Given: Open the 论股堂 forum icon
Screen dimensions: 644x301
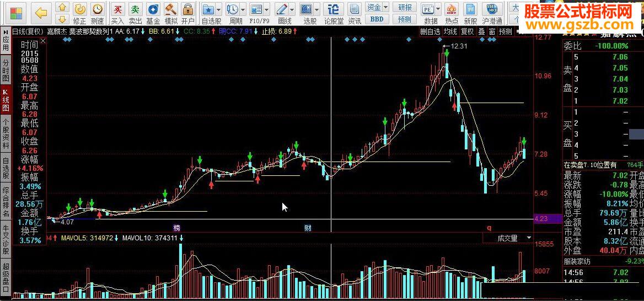Looking at the screenshot, I should coord(334,13).
